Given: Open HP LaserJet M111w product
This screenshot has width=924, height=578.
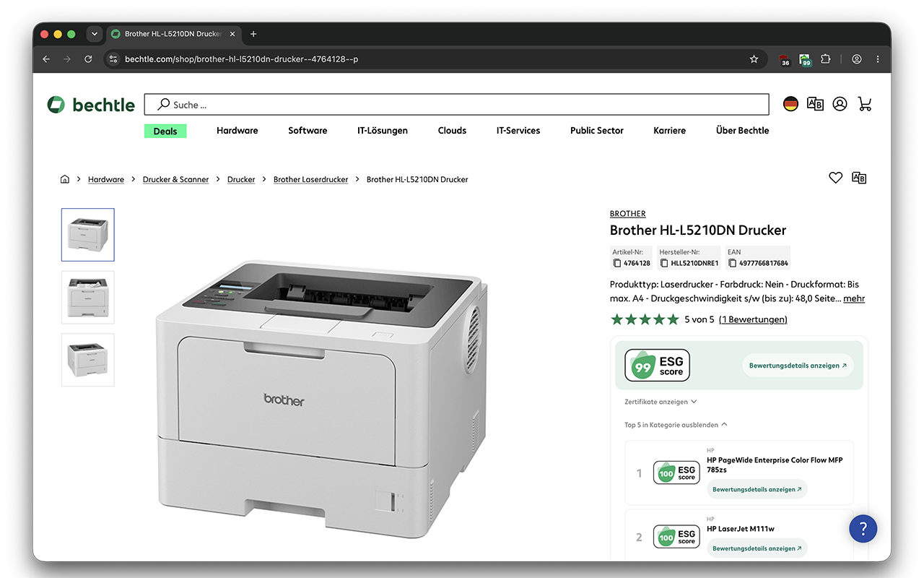Looking at the screenshot, I should coord(741,529).
